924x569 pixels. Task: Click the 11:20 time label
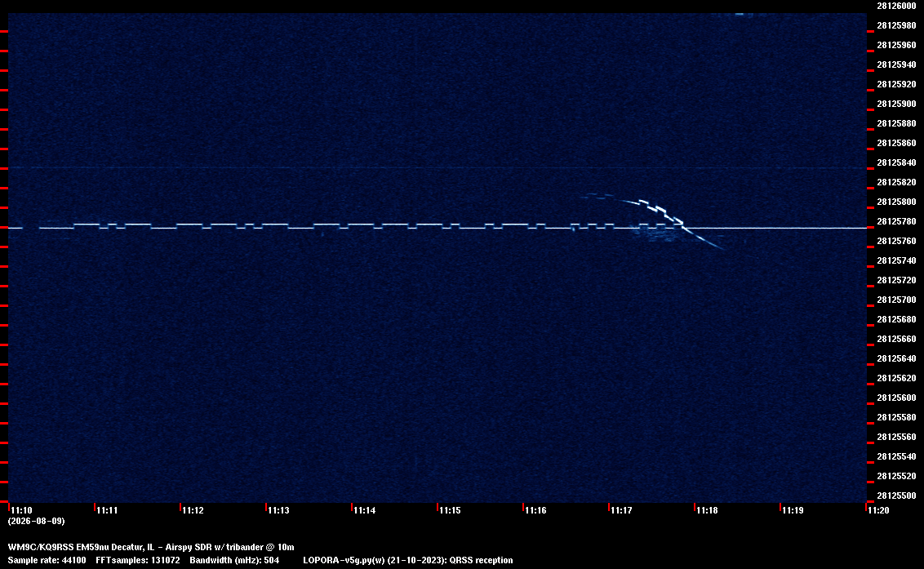[878, 510]
